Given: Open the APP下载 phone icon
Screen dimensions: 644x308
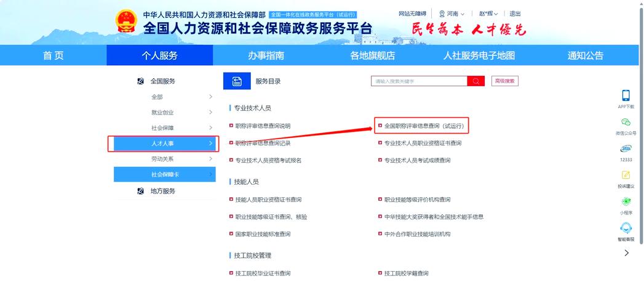Looking at the screenshot, I should pos(626,95).
